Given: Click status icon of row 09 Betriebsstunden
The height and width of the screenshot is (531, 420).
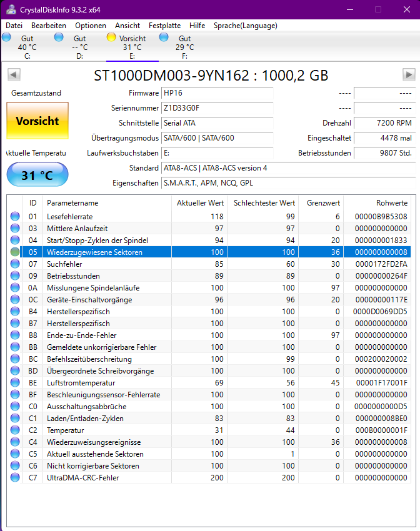Looking at the screenshot, I should [15, 275].
